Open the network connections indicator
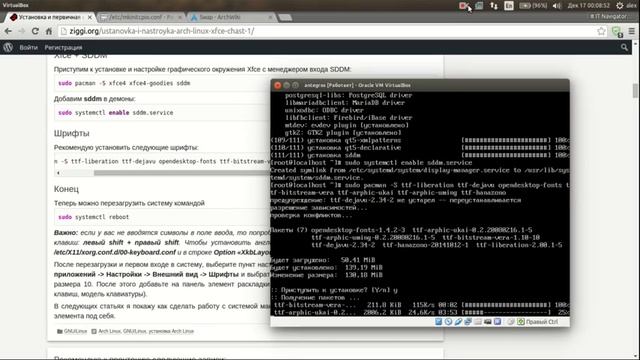The image size is (640, 360). tap(494, 6)
